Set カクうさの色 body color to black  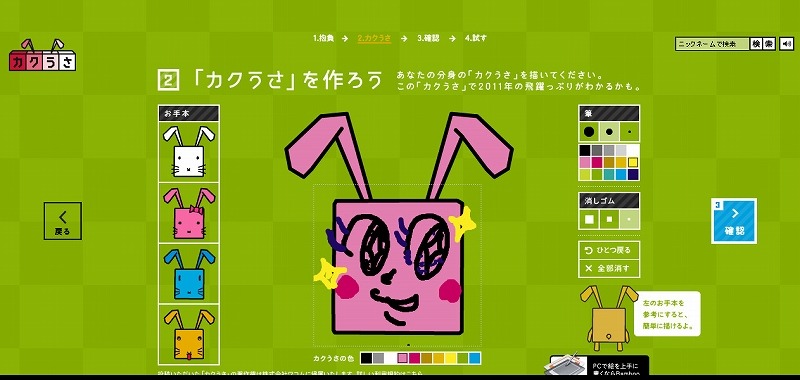(x=366, y=358)
